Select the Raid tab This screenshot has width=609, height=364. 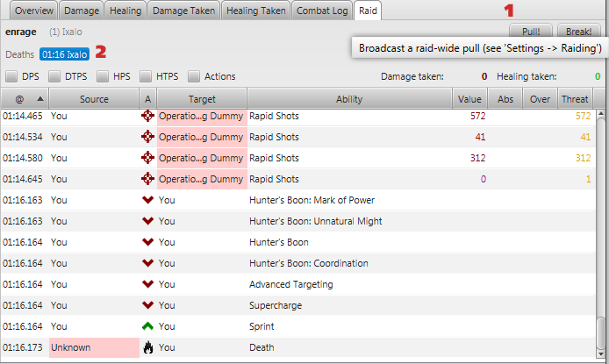(x=368, y=11)
